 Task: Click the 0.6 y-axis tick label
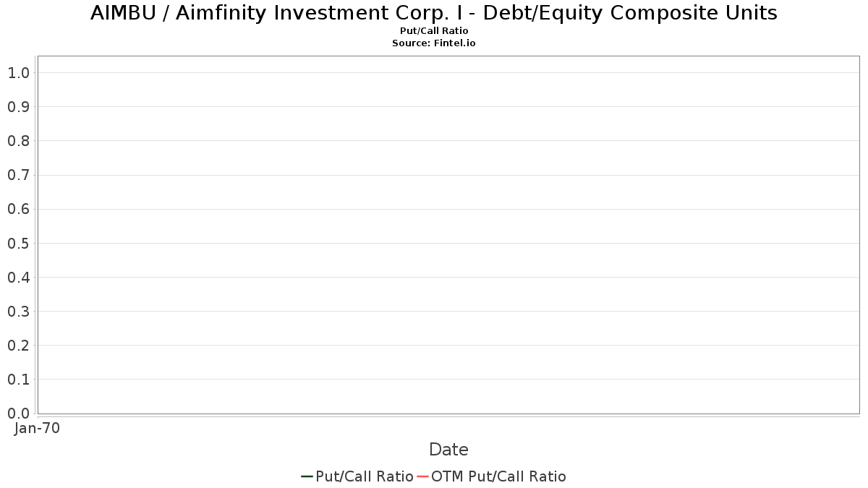point(19,209)
